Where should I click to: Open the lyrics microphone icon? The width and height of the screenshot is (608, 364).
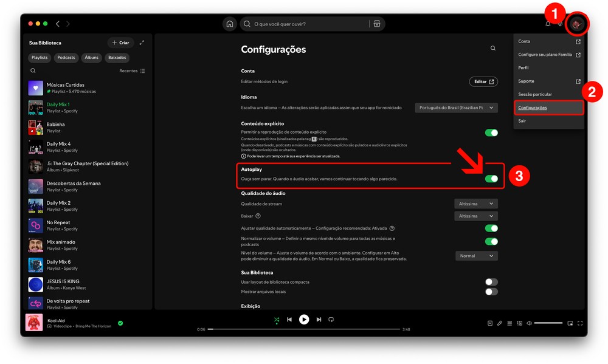pos(500,323)
